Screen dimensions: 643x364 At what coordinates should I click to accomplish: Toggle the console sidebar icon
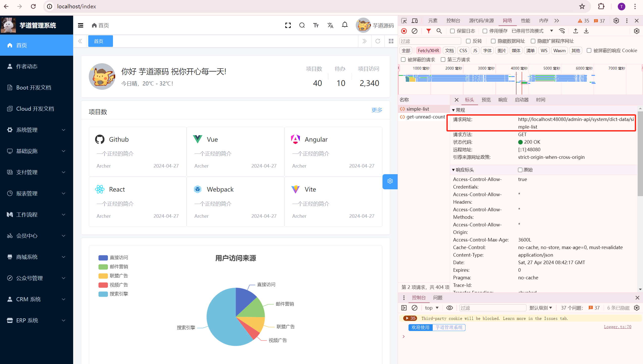tap(404, 308)
